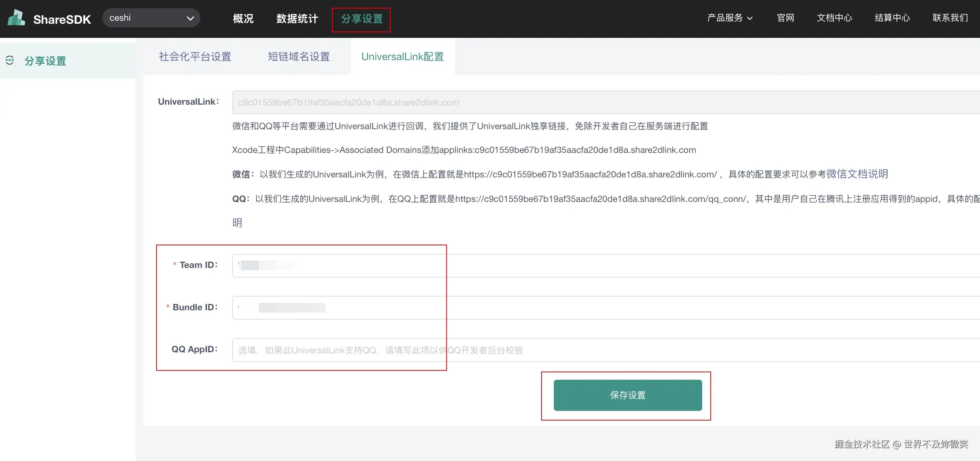
Task: Click 联系我们 in the header
Action: click(x=950, y=18)
